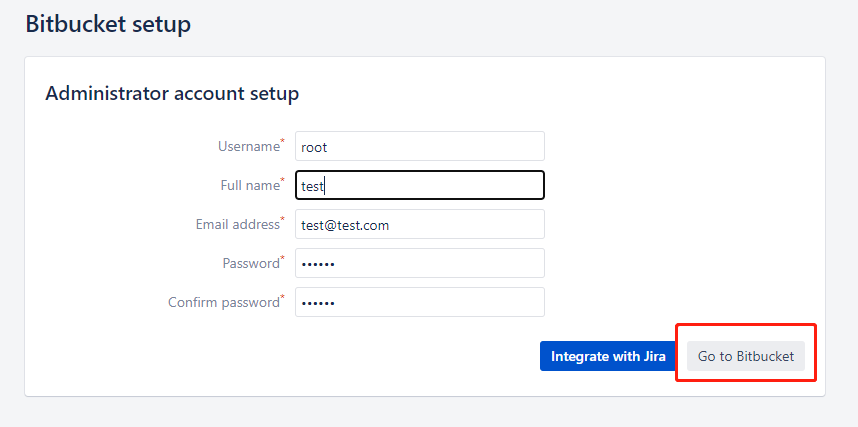Image resolution: width=858 pixels, height=427 pixels.
Task: Click the Username label
Action: coord(251,146)
